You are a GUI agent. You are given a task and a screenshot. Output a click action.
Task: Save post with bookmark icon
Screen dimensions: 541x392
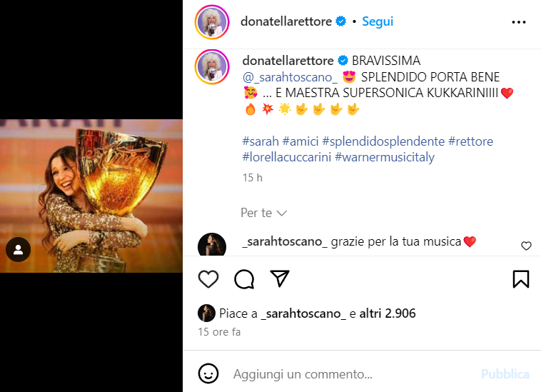pos(521,279)
